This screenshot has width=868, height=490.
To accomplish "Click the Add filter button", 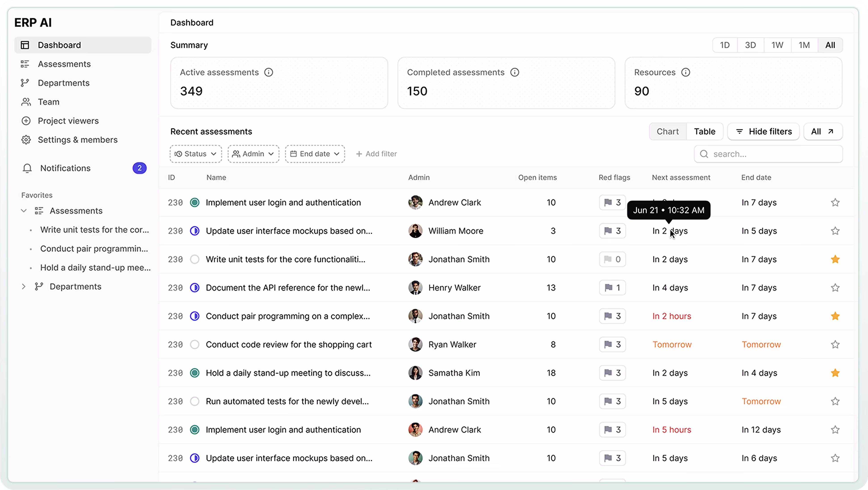I will 376,154.
